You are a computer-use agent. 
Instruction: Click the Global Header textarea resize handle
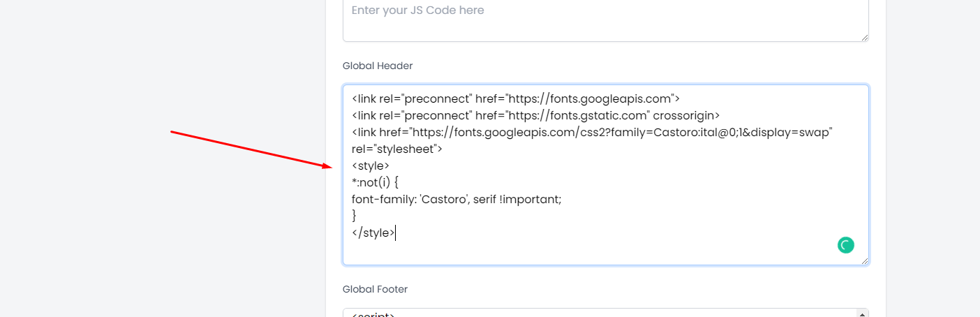click(864, 260)
